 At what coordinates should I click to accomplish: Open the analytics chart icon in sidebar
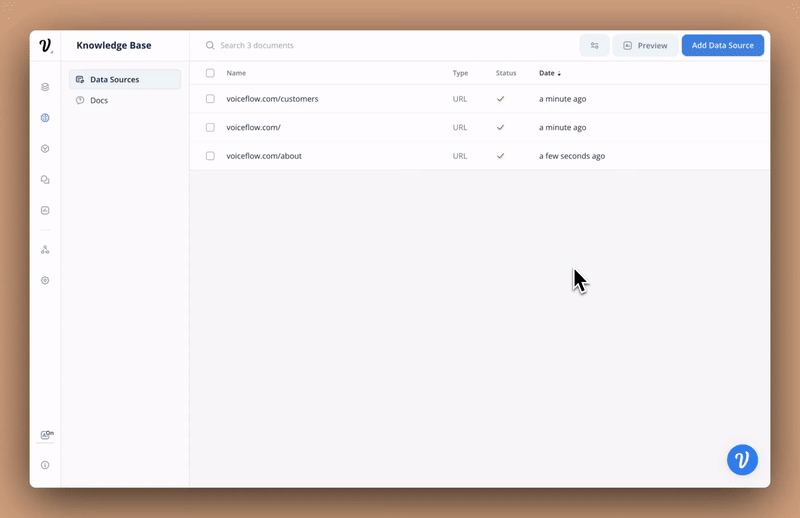pos(45,210)
